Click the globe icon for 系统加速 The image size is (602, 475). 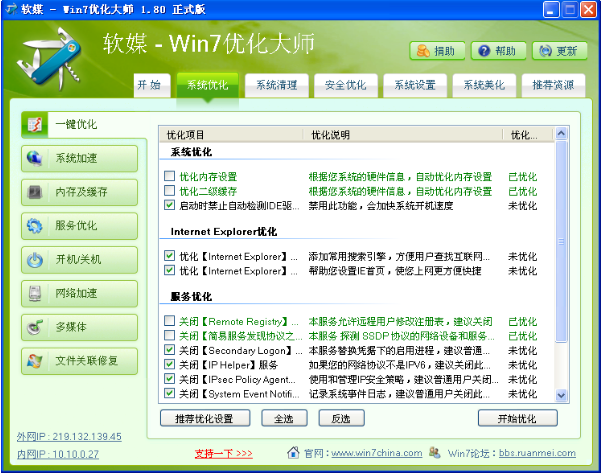pyautogui.click(x=35, y=158)
